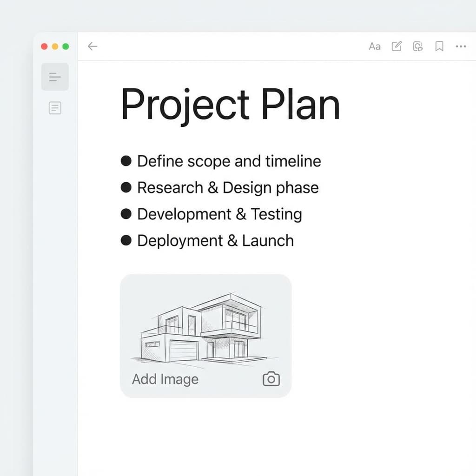
Task: Toggle the bullet for Deployment & Launch
Action: point(126,240)
